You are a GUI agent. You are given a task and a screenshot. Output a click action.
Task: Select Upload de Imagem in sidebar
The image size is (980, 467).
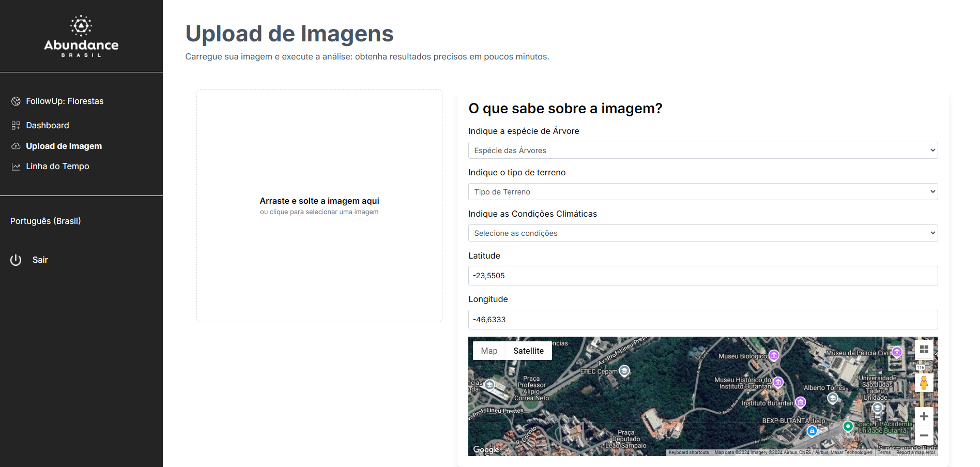[64, 146]
